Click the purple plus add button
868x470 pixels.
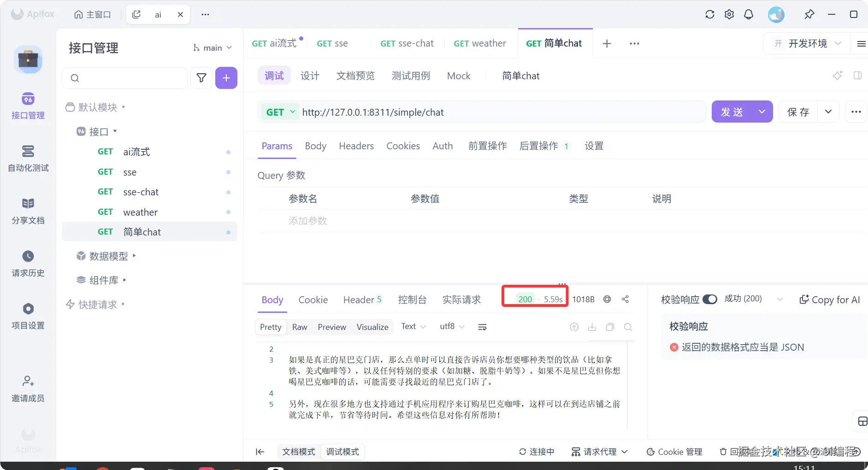tap(226, 78)
